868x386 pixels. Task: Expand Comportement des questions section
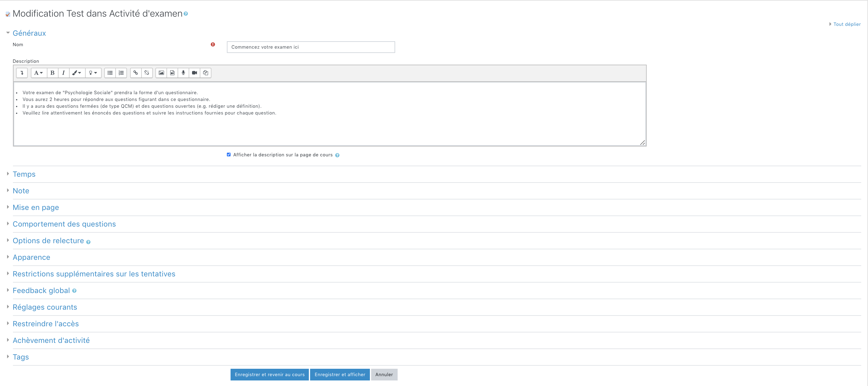click(64, 224)
